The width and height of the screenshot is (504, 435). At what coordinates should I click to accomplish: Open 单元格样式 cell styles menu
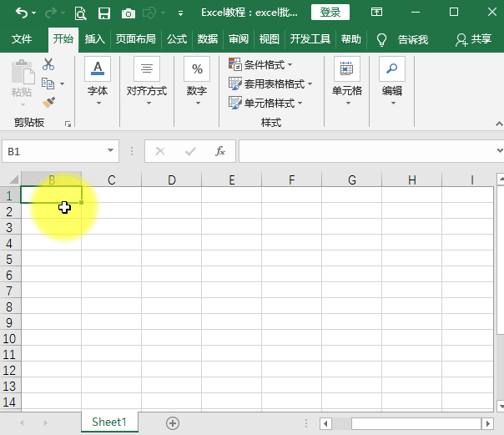(265, 103)
